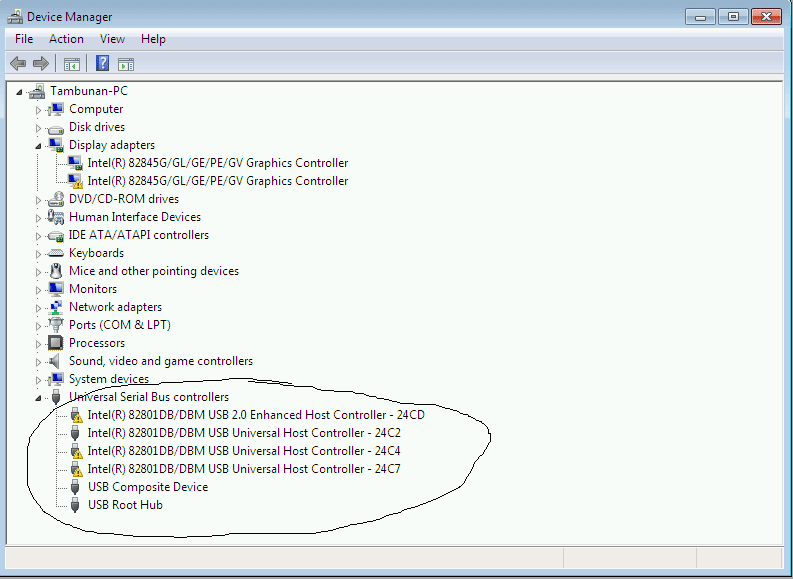
Task: Select the Processors label
Action: tap(97, 343)
